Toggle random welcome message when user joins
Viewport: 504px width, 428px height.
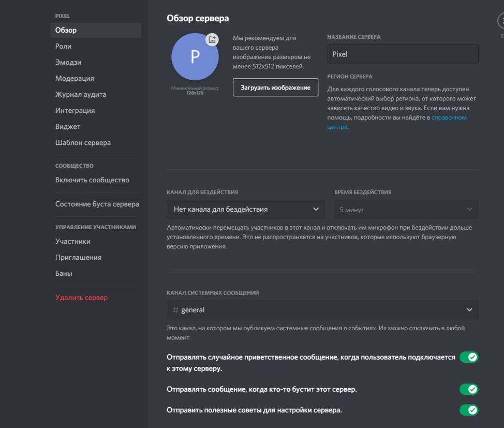tap(468, 357)
